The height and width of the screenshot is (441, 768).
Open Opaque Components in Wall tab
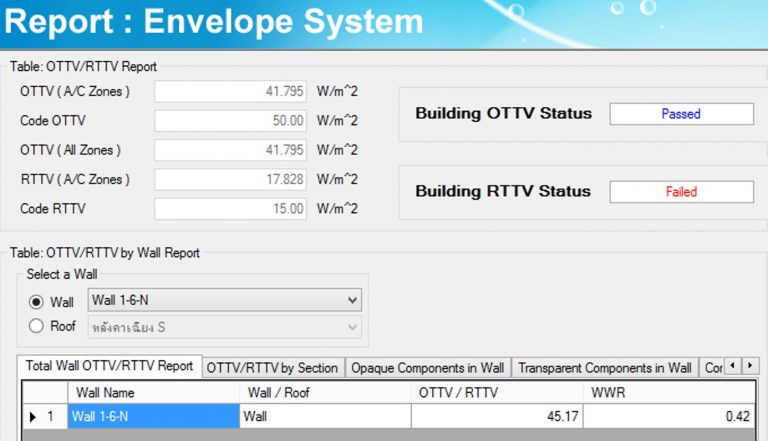[x=426, y=368]
